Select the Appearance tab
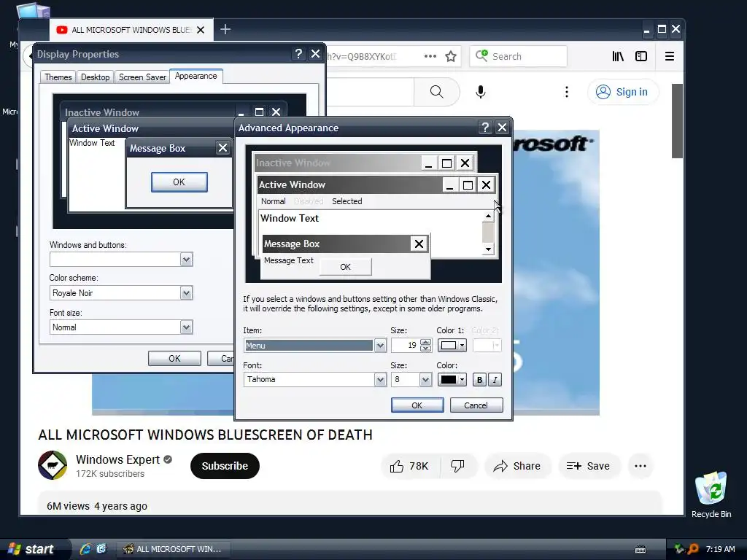Image resolution: width=747 pixels, height=560 pixels. (196, 76)
